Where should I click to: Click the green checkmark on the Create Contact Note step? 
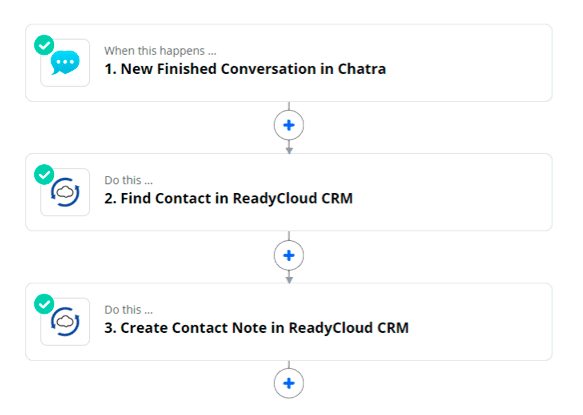click(44, 304)
